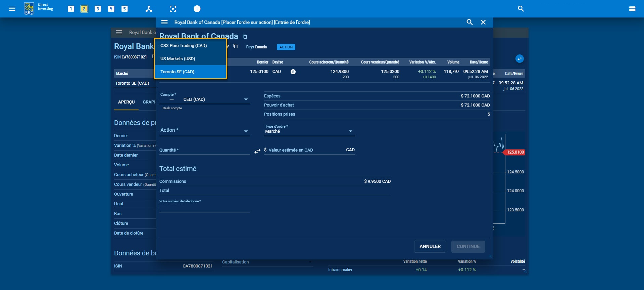Open the info icon in top bar
The image size is (644, 290).
click(197, 9)
